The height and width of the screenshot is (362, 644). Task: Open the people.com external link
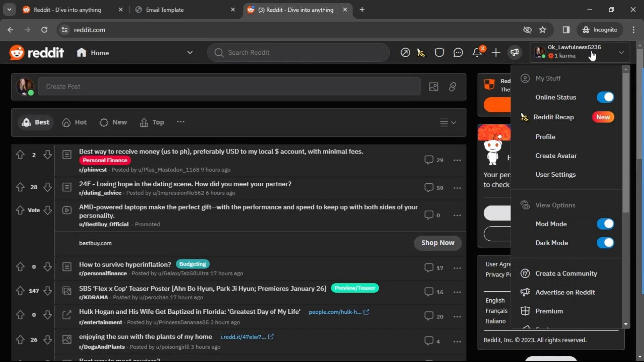point(339,312)
